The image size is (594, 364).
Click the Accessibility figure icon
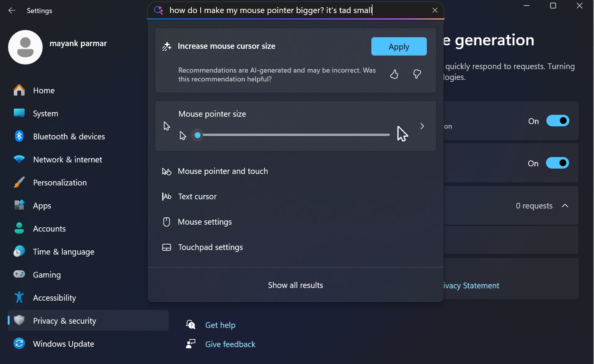click(19, 298)
